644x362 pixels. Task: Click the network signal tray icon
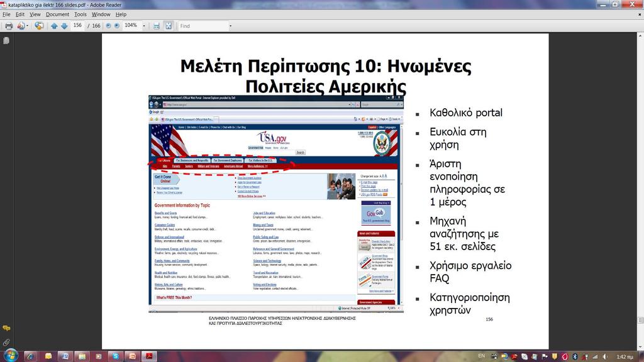[x=595, y=357]
